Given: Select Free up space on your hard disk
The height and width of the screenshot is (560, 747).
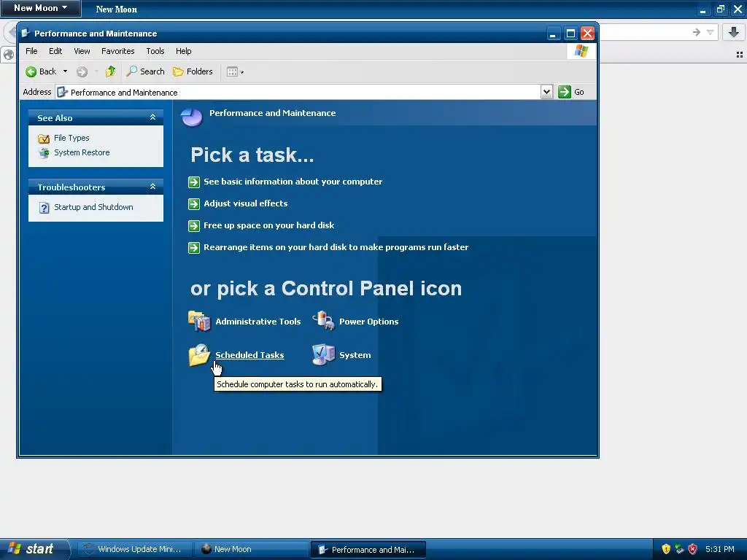Looking at the screenshot, I should pyautogui.click(x=268, y=225).
